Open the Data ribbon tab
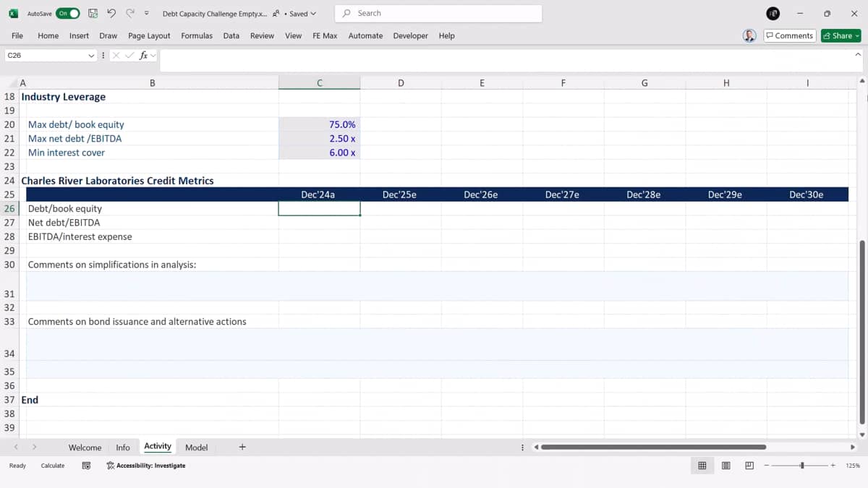The width and height of the screenshot is (868, 488). [231, 35]
